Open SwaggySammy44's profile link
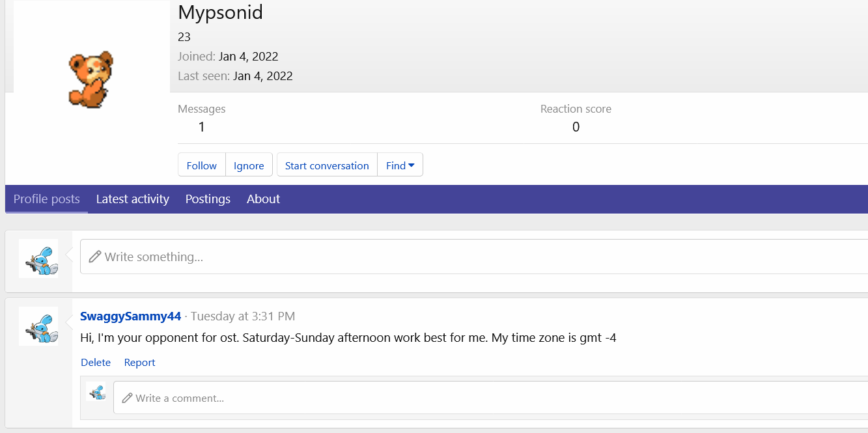This screenshot has height=433, width=868. coord(130,316)
